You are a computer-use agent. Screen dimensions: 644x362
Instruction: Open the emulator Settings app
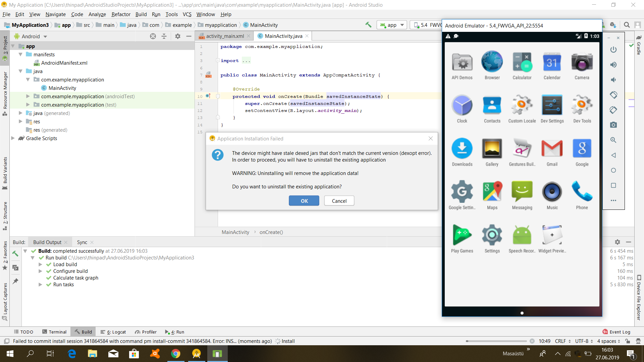(x=492, y=239)
